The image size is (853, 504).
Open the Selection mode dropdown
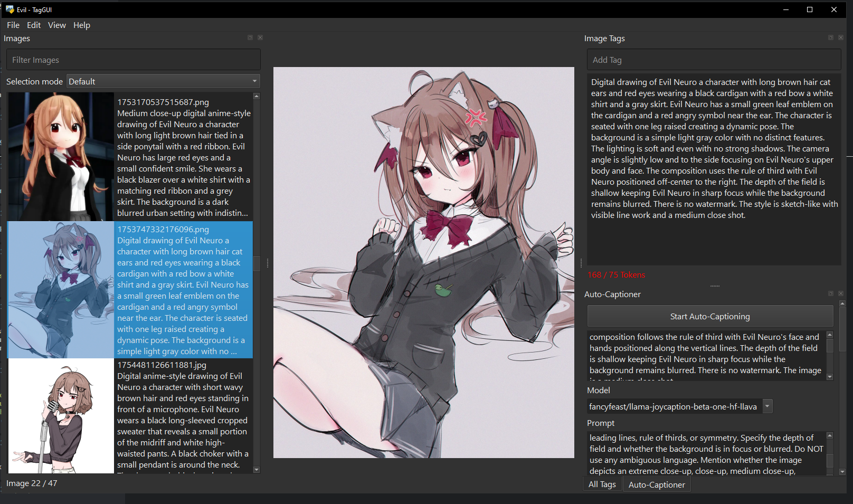coord(164,81)
